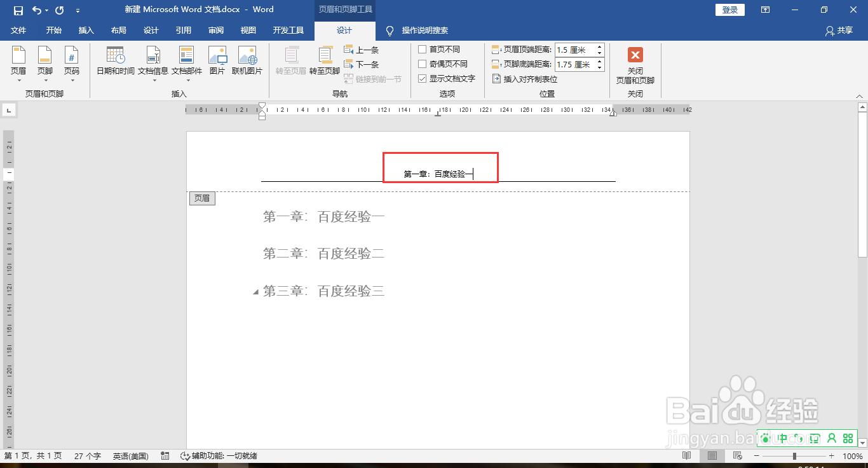Click 辅助功能 accessibility status
Screen dimensions: 868x468
[219, 456]
